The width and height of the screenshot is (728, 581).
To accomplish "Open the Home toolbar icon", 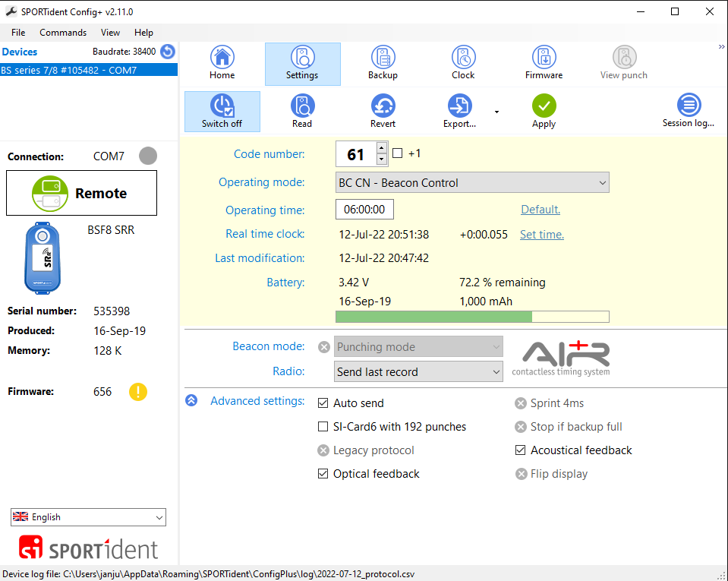I will coord(222,62).
